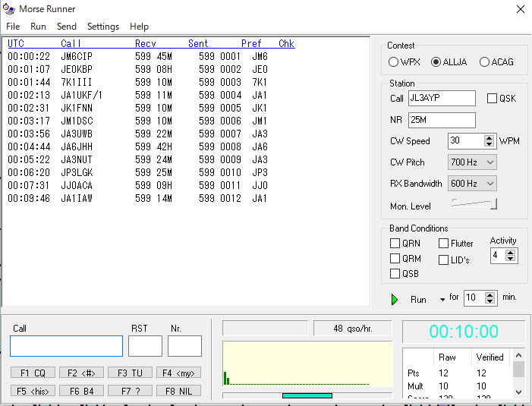Click the F6 B4 button
Screen dimensions: 532x406
point(81,391)
